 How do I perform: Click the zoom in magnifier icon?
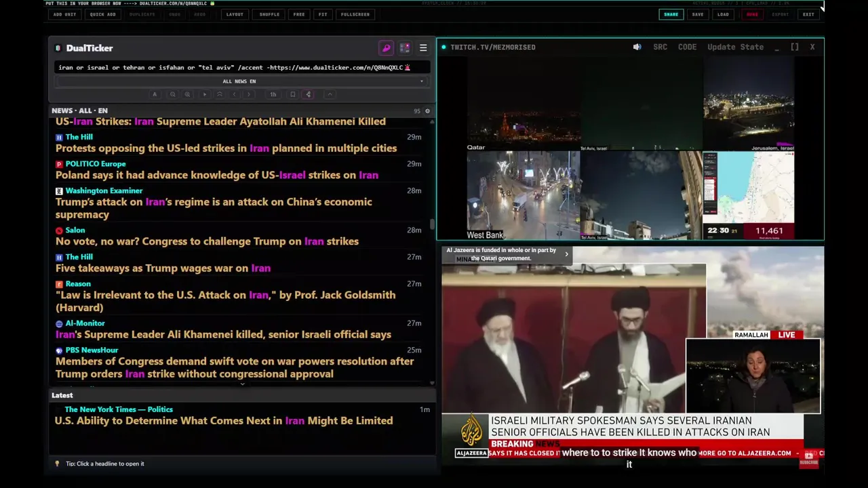tap(187, 94)
